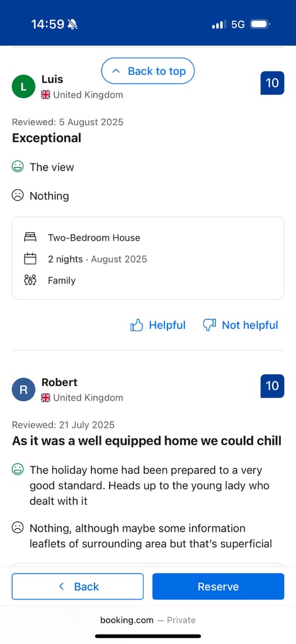Mark Luis's review as Helpful

point(158,326)
